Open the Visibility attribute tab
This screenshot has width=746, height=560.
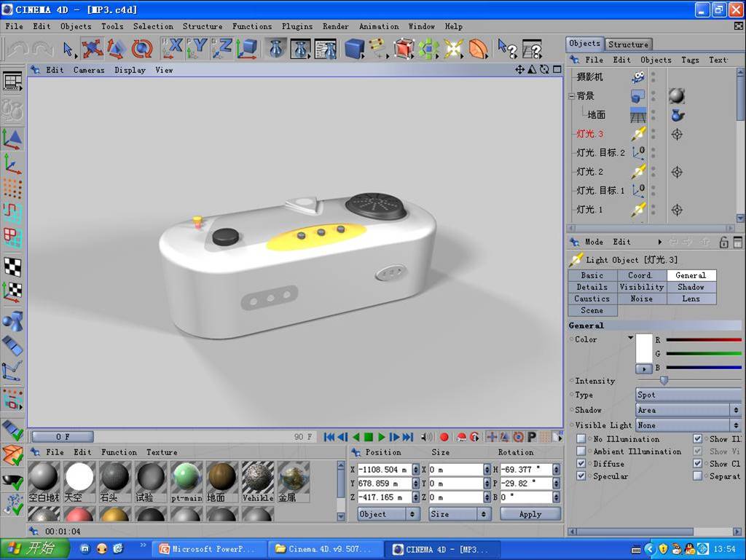coord(641,287)
